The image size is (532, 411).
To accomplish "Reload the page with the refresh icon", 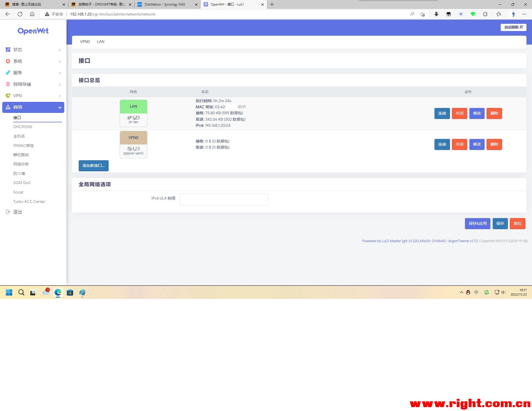I will click(20, 14).
